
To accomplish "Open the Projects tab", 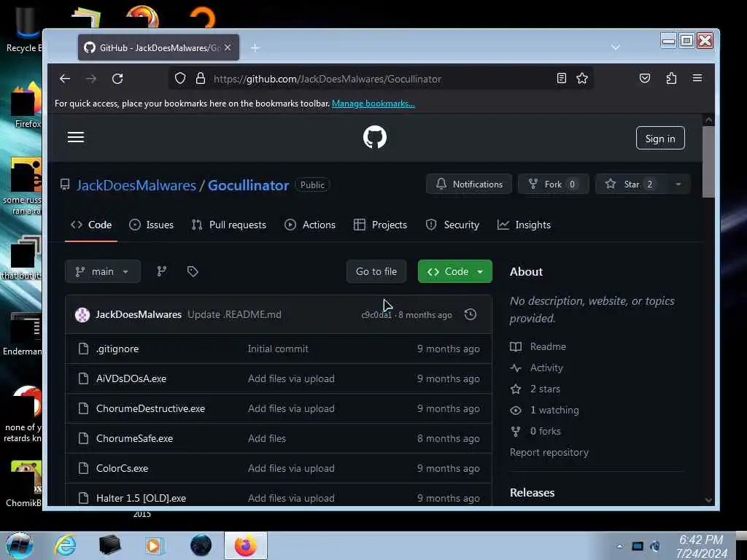I will pyautogui.click(x=380, y=225).
